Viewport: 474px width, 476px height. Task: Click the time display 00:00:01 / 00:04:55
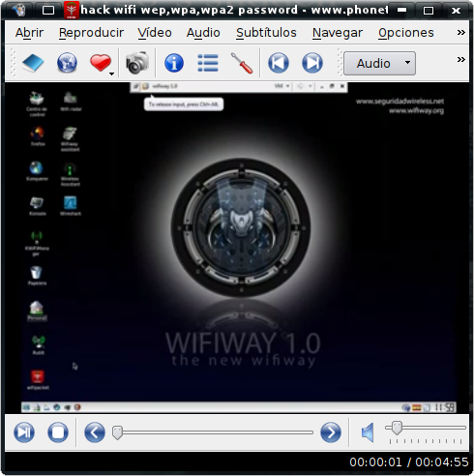pos(409,462)
